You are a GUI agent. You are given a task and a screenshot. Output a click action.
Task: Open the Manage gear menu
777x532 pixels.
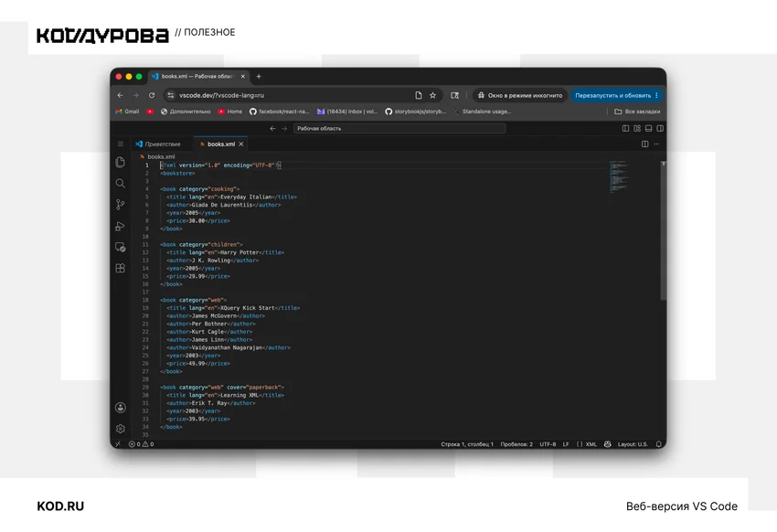click(x=120, y=429)
